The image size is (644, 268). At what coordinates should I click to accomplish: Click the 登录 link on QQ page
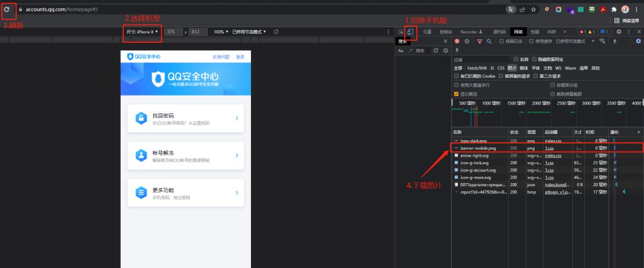click(x=240, y=57)
